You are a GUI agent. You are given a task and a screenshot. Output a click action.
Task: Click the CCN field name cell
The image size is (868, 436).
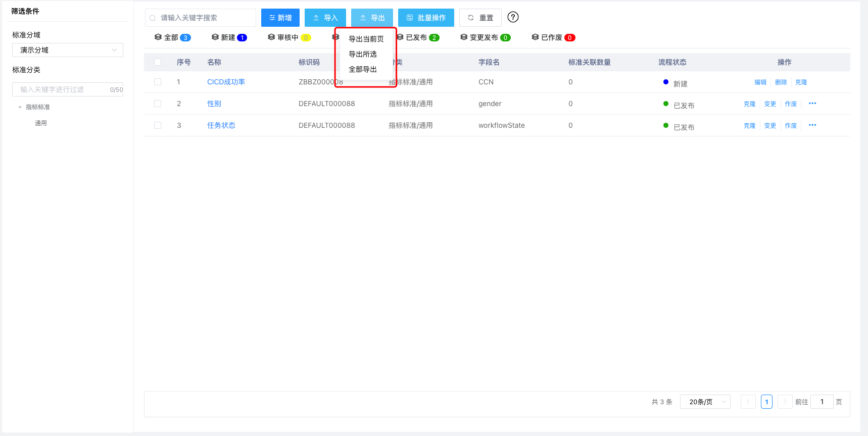click(486, 82)
